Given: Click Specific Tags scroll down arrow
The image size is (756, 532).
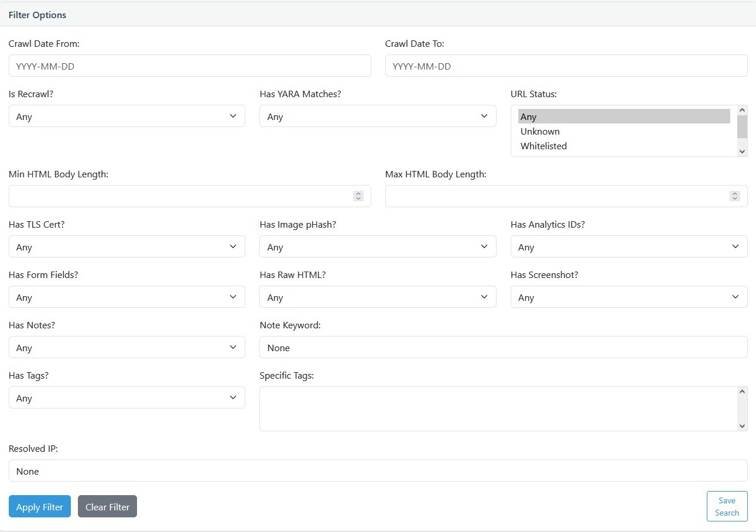Looking at the screenshot, I should [x=743, y=426].
